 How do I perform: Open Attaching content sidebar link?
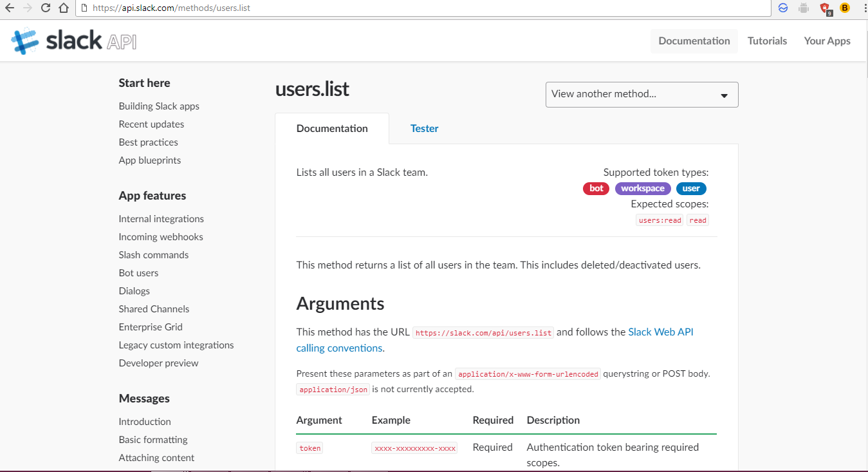click(156, 458)
